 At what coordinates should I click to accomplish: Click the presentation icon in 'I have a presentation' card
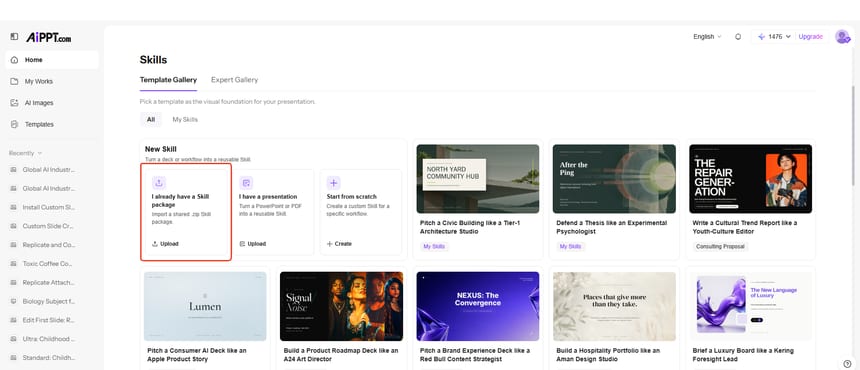coord(246,183)
